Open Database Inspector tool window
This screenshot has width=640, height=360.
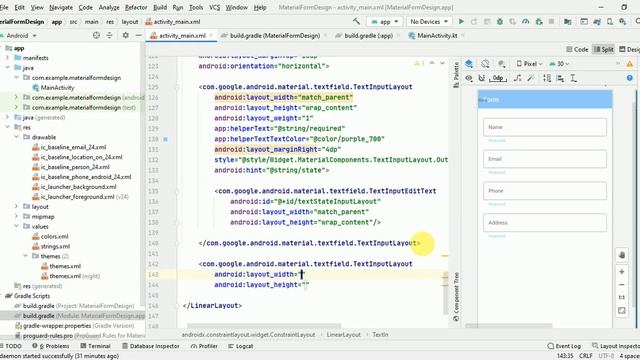[x=151, y=346]
